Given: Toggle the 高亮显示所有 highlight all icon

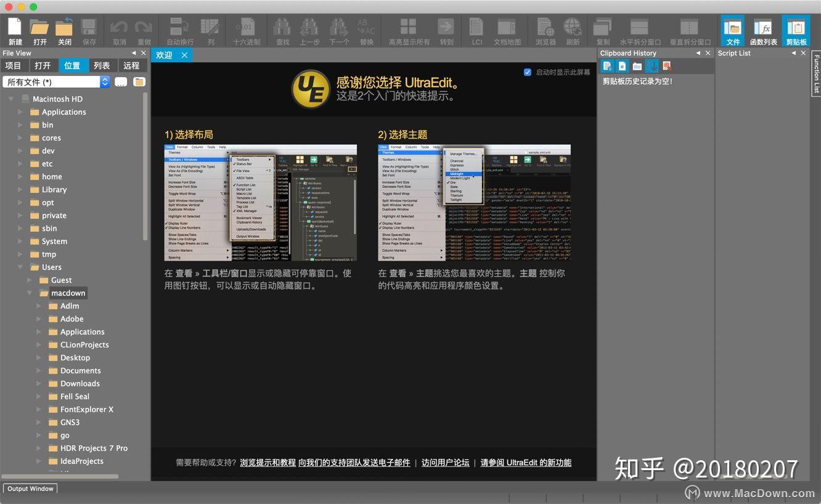Looking at the screenshot, I should [409, 30].
